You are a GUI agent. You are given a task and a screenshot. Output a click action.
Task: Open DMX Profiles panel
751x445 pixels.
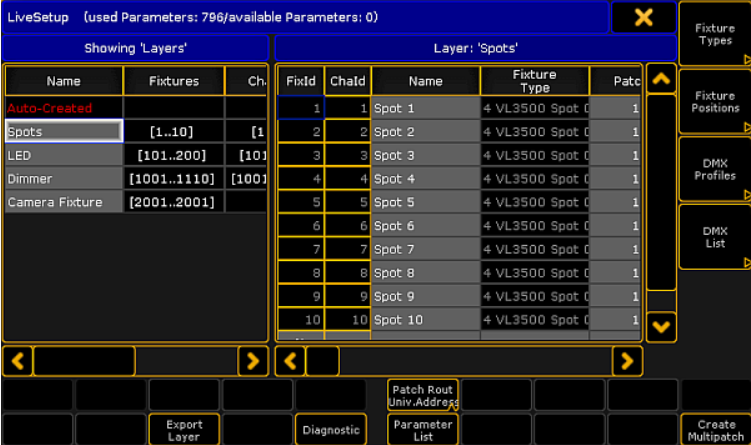pyautogui.click(x=714, y=169)
